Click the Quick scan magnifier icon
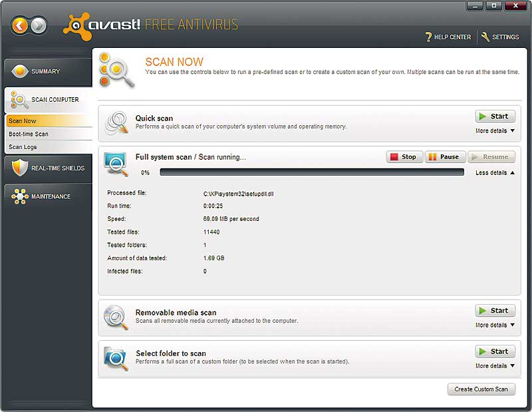This screenshot has height=412, width=532. [116, 123]
